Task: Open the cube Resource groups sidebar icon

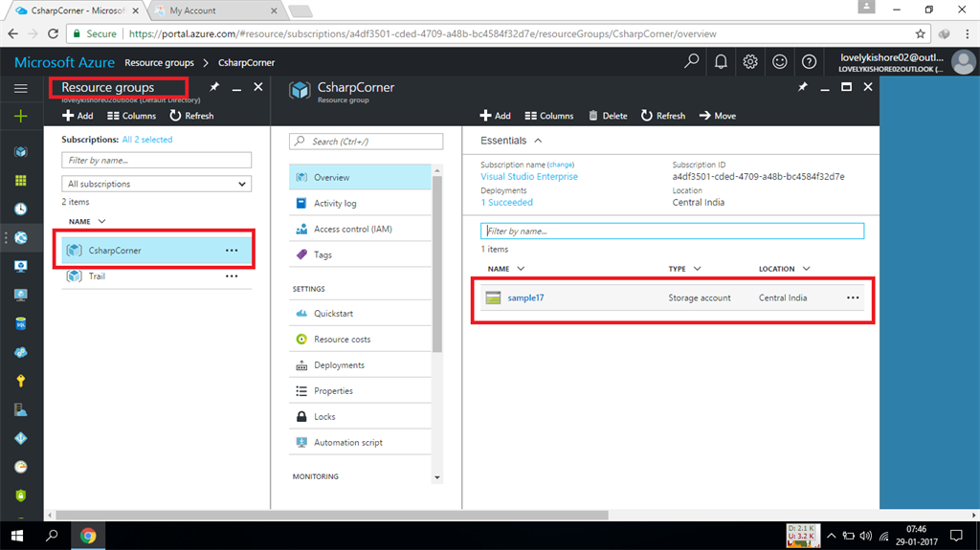Action: [21, 152]
